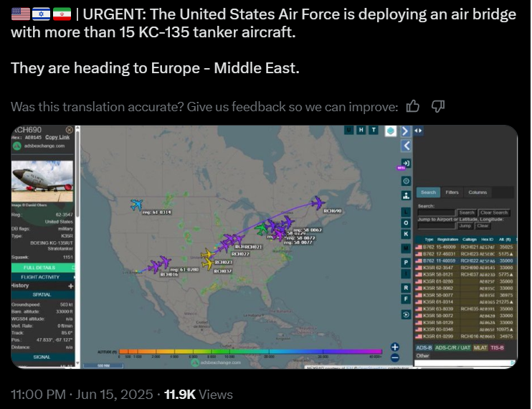The width and height of the screenshot is (532, 409).
Task: Click the replay history icon
Action: pos(406,314)
